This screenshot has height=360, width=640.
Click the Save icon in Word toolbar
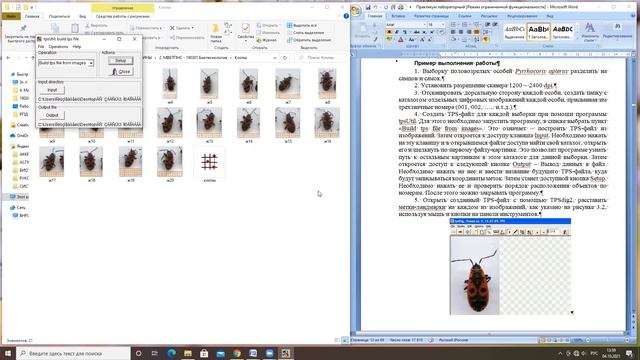(x=368, y=7)
